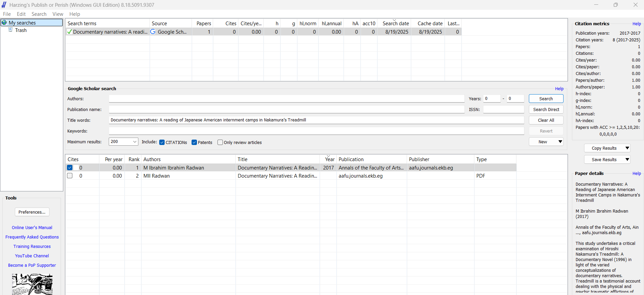Click the Title words input field
The height and width of the screenshot is (295, 644).
click(316, 120)
